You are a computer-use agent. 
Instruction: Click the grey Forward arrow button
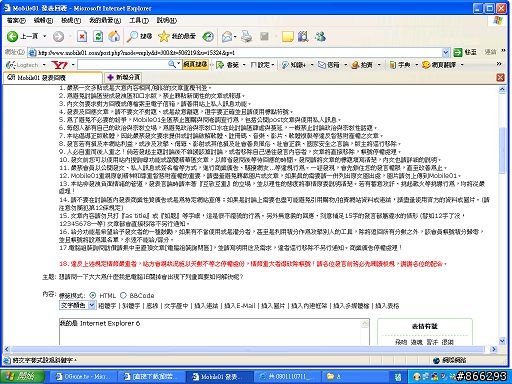(58, 36)
